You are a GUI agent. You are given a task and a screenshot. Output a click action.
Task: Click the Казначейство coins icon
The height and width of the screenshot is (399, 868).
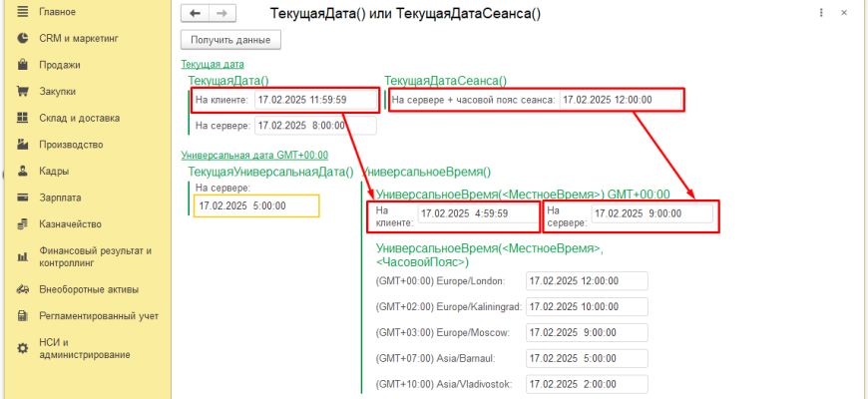click(22, 223)
